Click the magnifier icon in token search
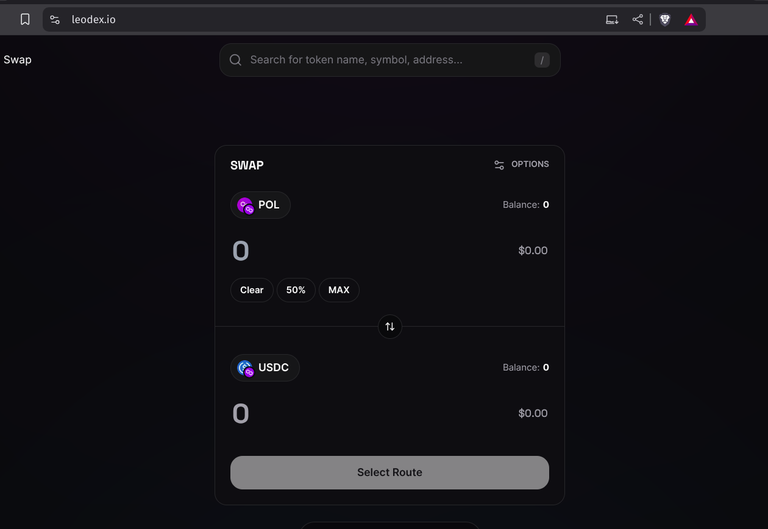Screen dimensions: 768x529 236,60
